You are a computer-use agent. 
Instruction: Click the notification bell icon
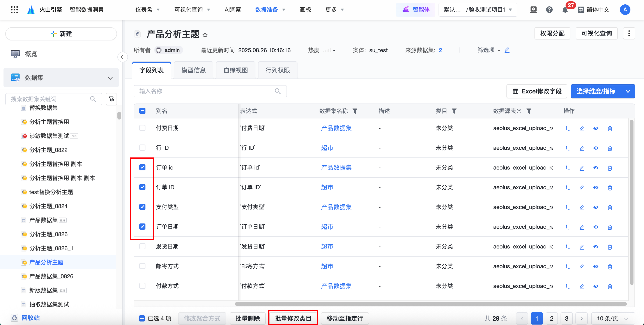(565, 10)
